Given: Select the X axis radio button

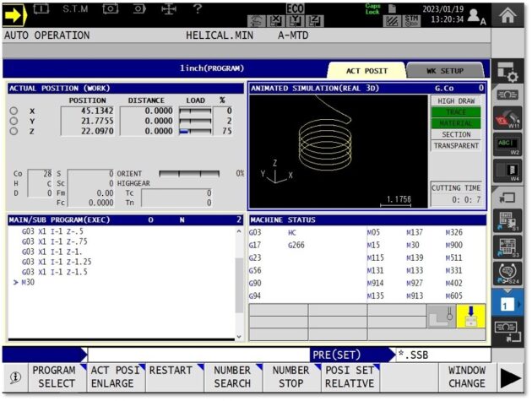Looking at the screenshot, I should tap(14, 111).
